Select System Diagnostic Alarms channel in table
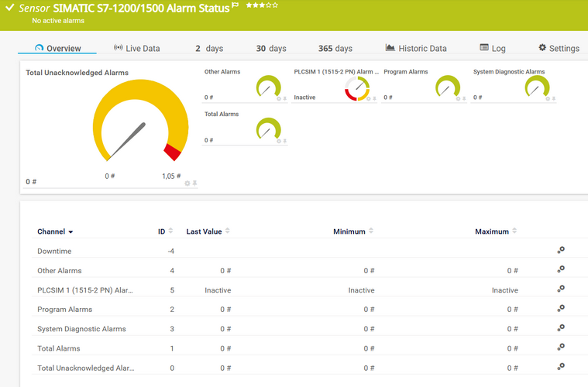 [x=81, y=329]
